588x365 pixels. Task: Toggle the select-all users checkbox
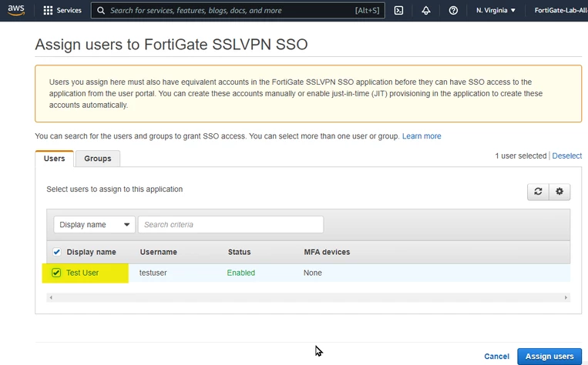coord(56,252)
